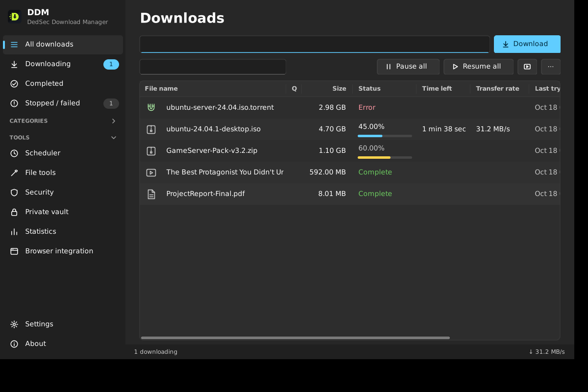Image resolution: width=588 pixels, height=392 pixels.
Task: Open the Statistics page
Action: tap(63, 232)
